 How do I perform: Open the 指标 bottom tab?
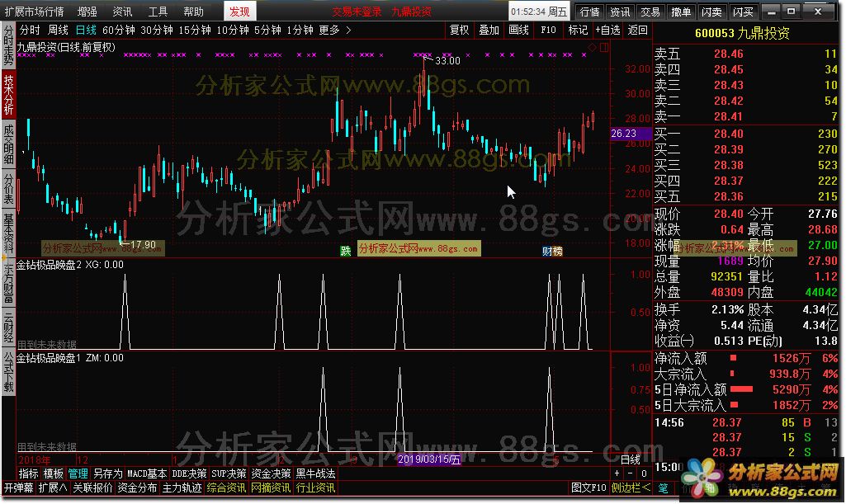click(x=29, y=473)
